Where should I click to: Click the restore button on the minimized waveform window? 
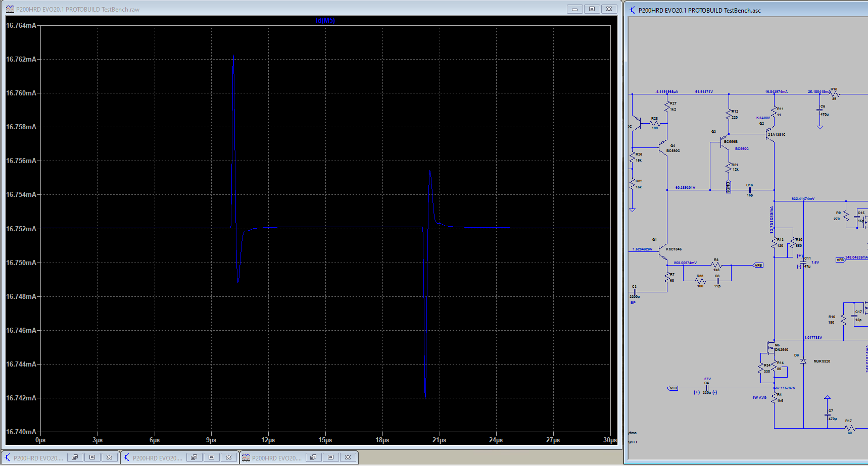(x=313, y=457)
